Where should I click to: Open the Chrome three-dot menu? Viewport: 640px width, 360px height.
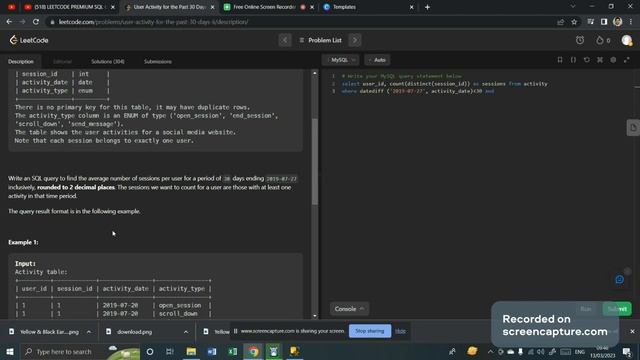[x=631, y=22]
